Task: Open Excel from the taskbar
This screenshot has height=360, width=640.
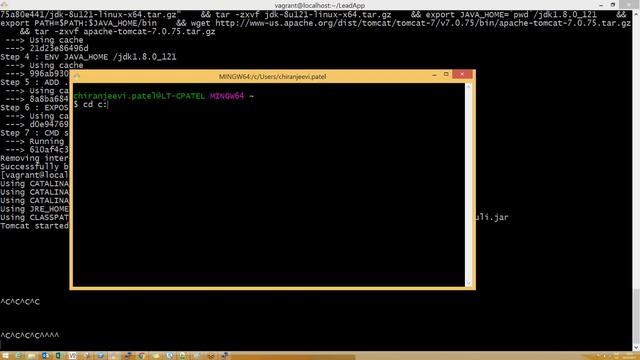Action: (x=58, y=356)
